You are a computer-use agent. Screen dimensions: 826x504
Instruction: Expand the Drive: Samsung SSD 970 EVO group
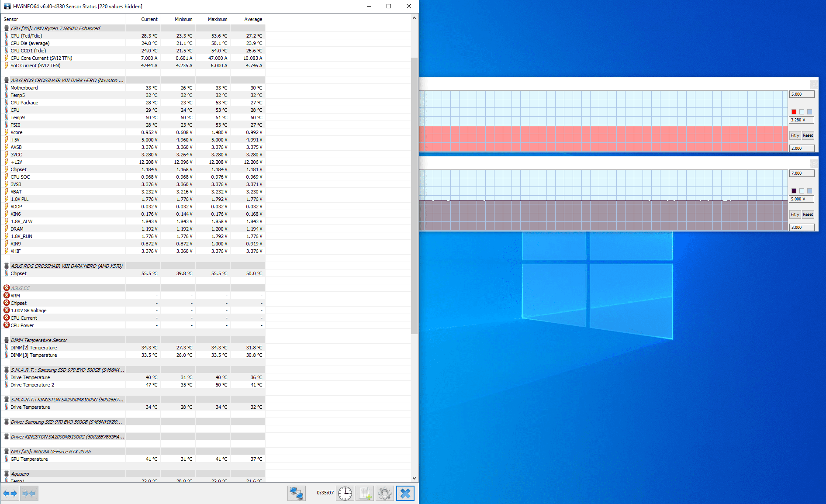[134, 422]
